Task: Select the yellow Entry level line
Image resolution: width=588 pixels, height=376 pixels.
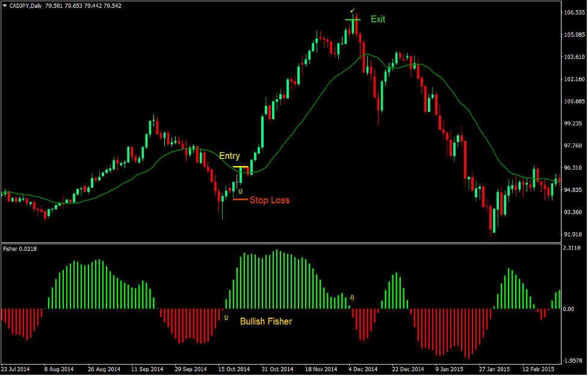Action: tap(240, 167)
